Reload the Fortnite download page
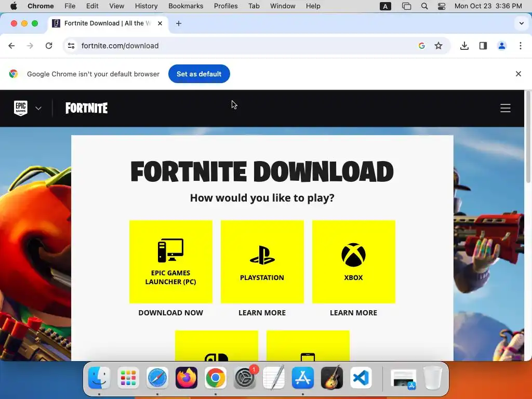Image resolution: width=532 pixels, height=399 pixels. click(x=49, y=46)
